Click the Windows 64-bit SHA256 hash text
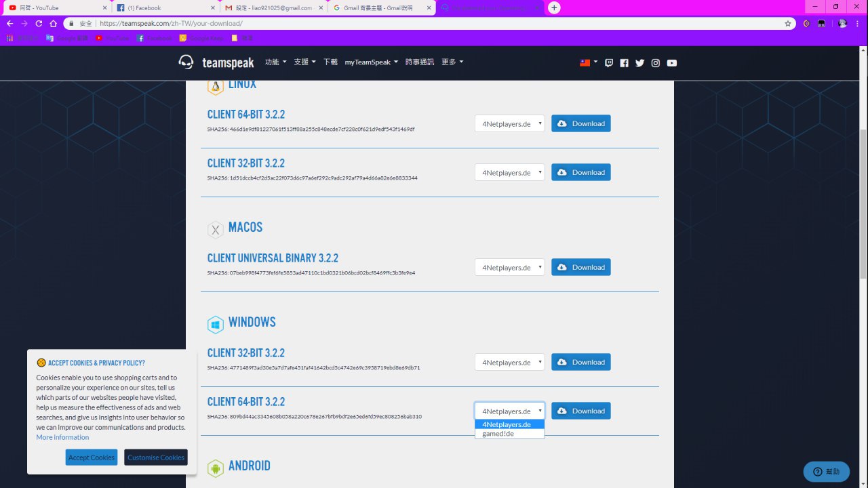Viewport: 868px width, 488px height. click(x=315, y=417)
